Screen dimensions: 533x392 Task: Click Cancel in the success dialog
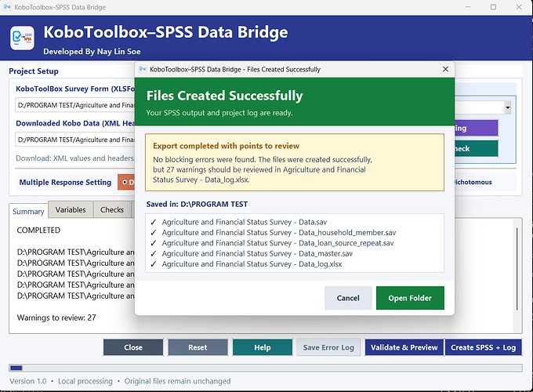pyautogui.click(x=348, y=298)
